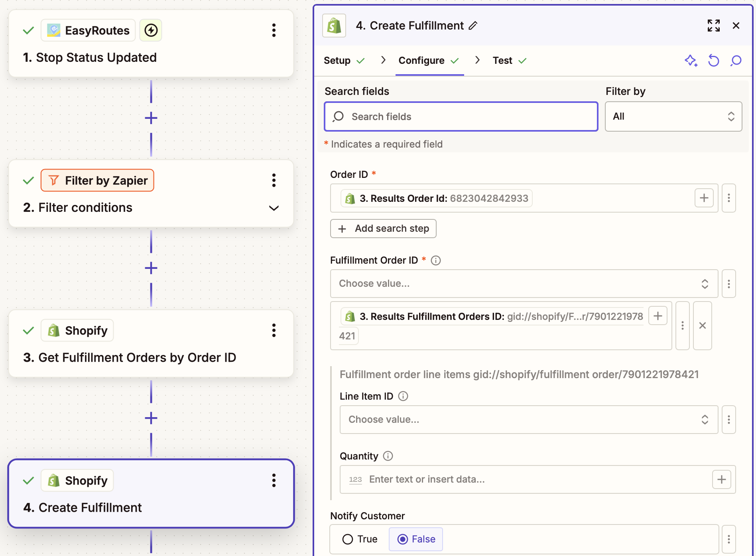Open the Line Item ID options menu
The width and height of the screenshot is (756, 556).
click(728, 420)
